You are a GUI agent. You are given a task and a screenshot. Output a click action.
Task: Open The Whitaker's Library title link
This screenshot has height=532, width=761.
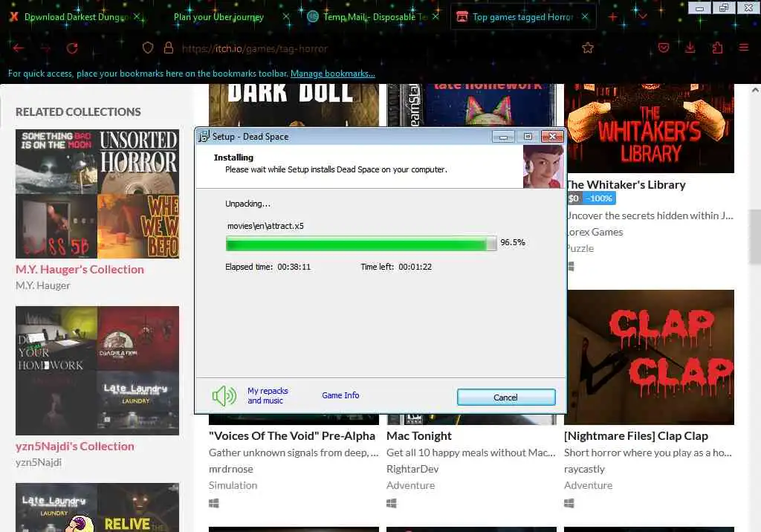(x=626, y=185)
